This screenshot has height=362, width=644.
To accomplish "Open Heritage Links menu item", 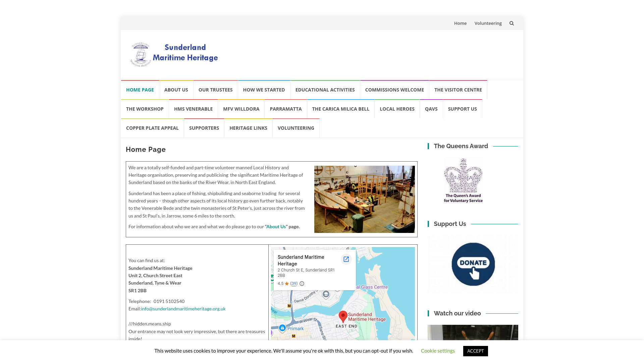I will [248, 128].
